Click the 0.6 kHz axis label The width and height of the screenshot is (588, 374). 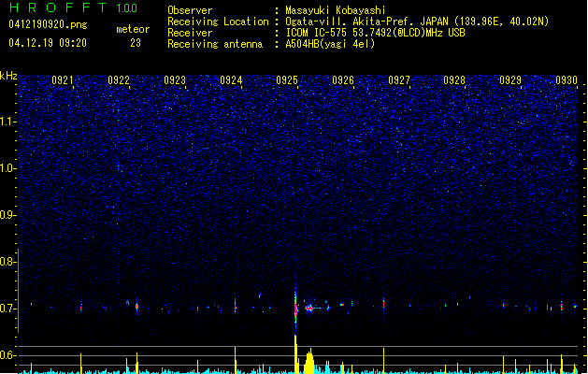pos(7,355)
